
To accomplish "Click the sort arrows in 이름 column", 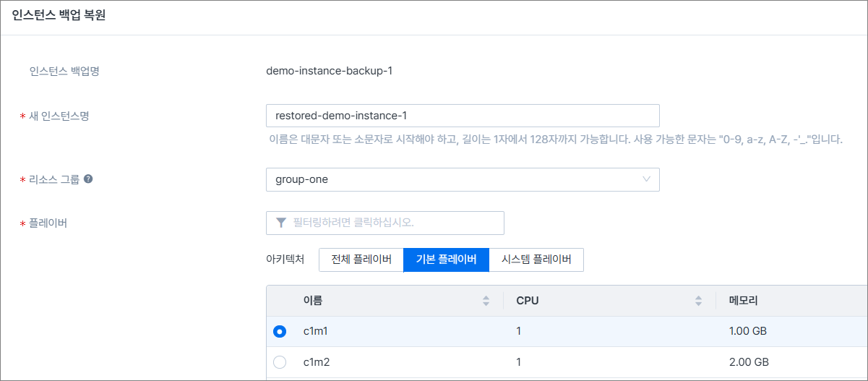I will pyautogui.click(x=486, y=301).
